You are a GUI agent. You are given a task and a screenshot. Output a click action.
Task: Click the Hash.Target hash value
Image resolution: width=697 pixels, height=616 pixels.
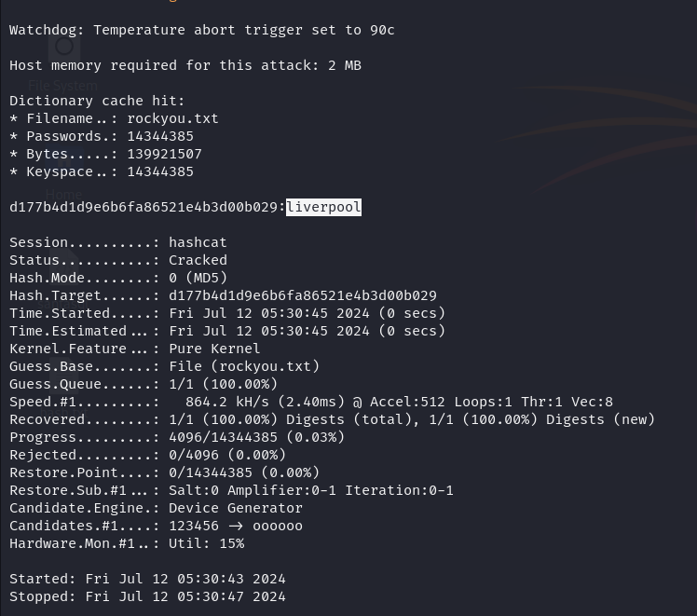pos(302,295)
